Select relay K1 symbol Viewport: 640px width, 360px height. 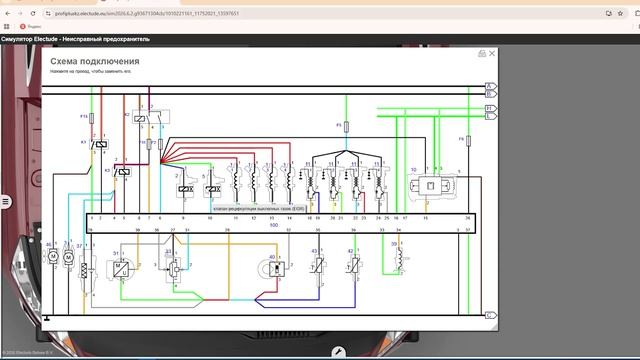pyautogui.click(x=99, y=144)
